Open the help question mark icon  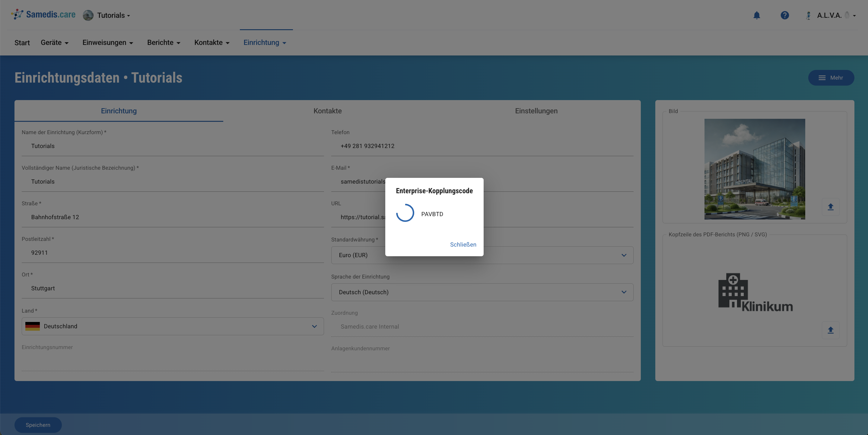tap(784, 15)
